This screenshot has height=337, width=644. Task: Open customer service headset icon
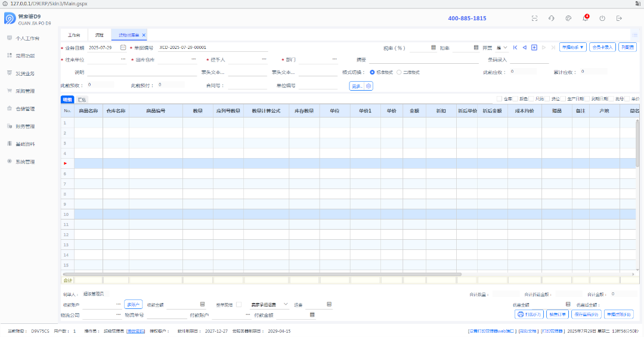point(551,18)
